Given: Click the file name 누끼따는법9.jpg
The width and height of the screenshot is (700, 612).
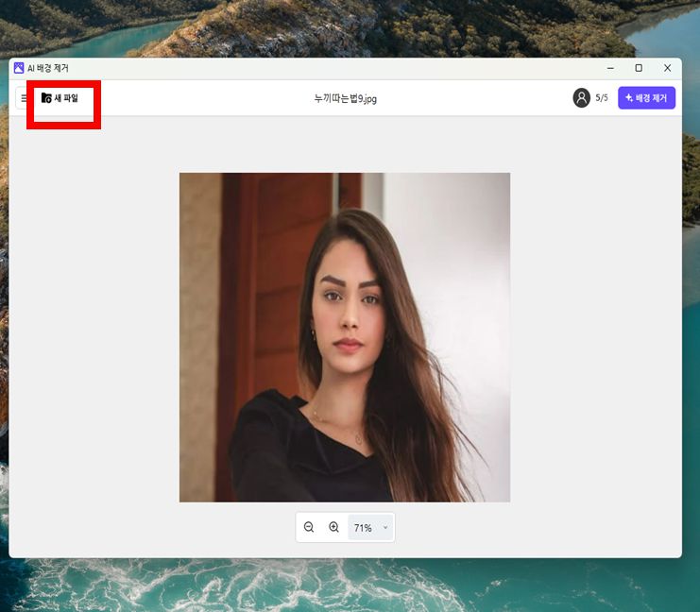Looking at the screenshot, I should coord(345,98).
